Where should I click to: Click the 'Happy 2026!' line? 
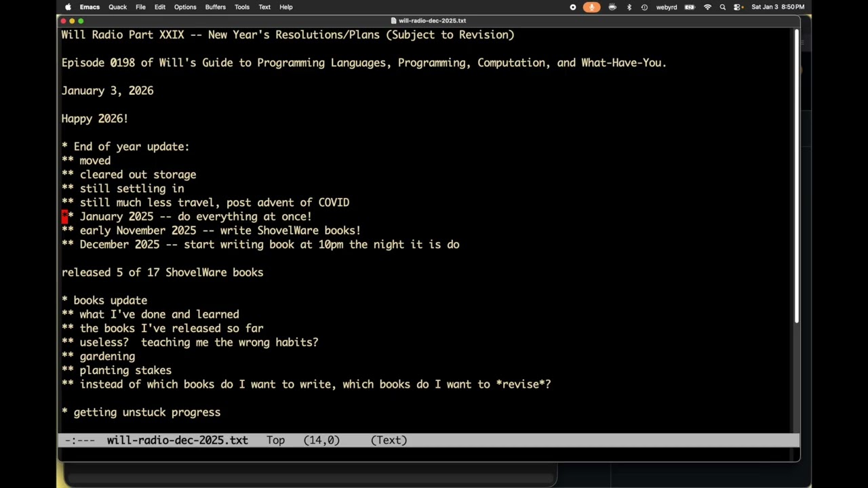click(x=95, y=119)
